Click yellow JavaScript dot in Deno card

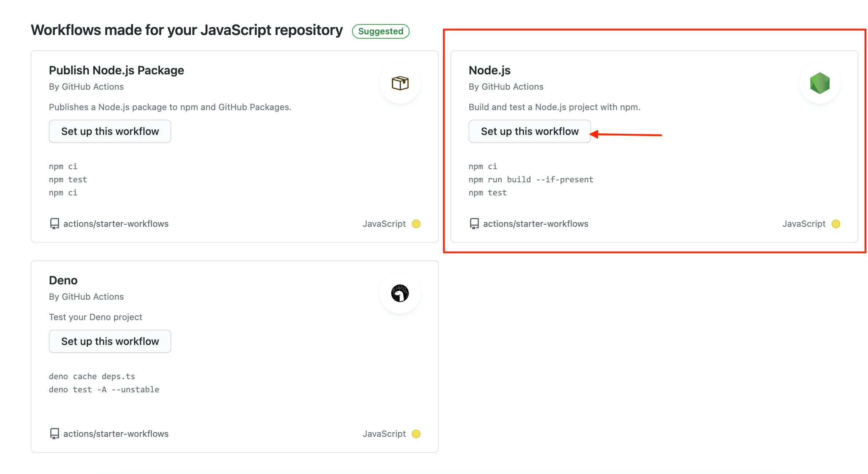click(x=416, y=434)
